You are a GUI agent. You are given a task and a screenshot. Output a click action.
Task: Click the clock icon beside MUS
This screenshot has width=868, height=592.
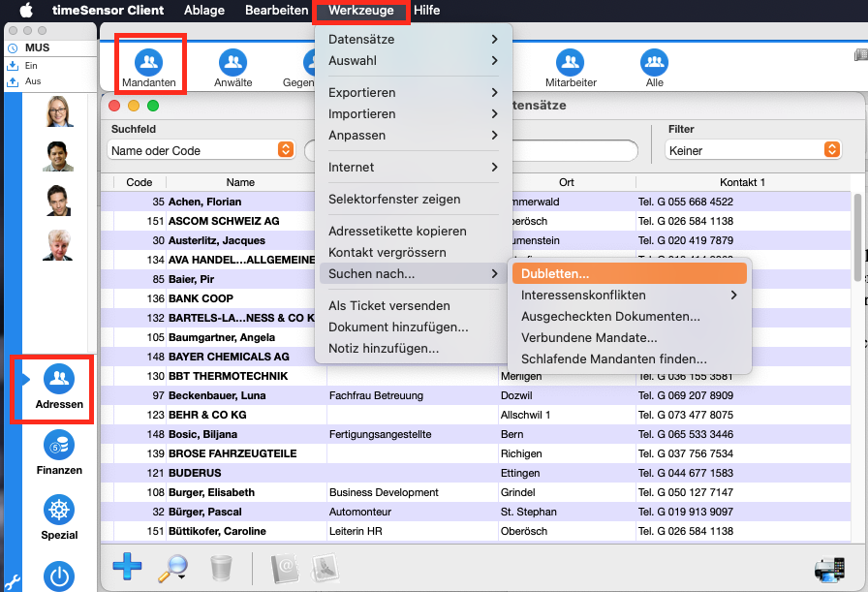(13, 48)
